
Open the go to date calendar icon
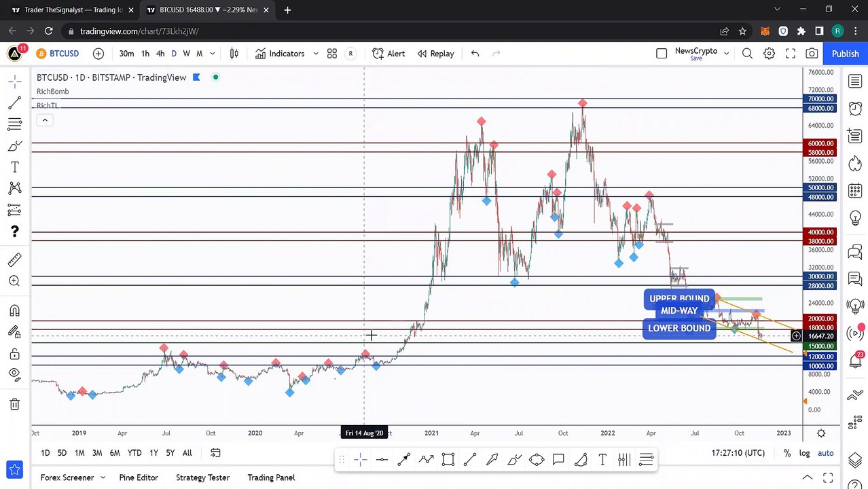(215, 453)
